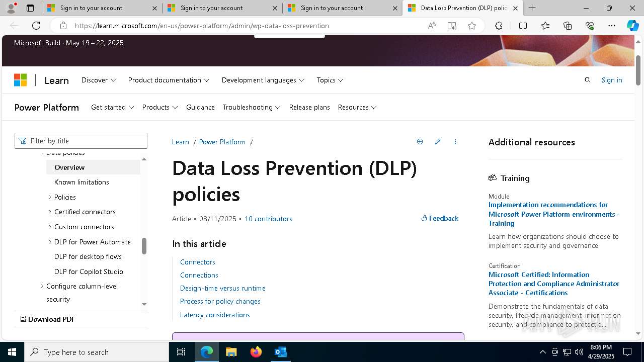Open the Favorites list icon
This screenshot has height=362, width=644.
click(545, 26)
